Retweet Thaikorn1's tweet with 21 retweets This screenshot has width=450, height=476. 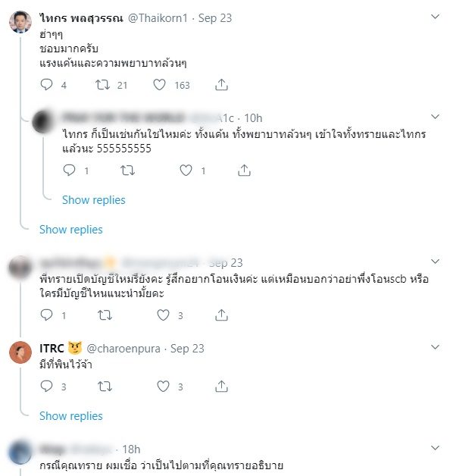click(102, 85)
